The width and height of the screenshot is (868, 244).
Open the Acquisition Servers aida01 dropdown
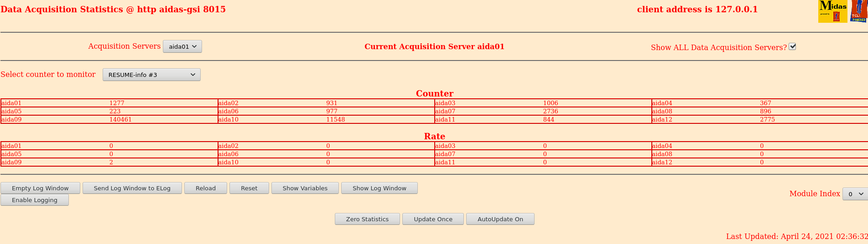click(x=182, y=46)
